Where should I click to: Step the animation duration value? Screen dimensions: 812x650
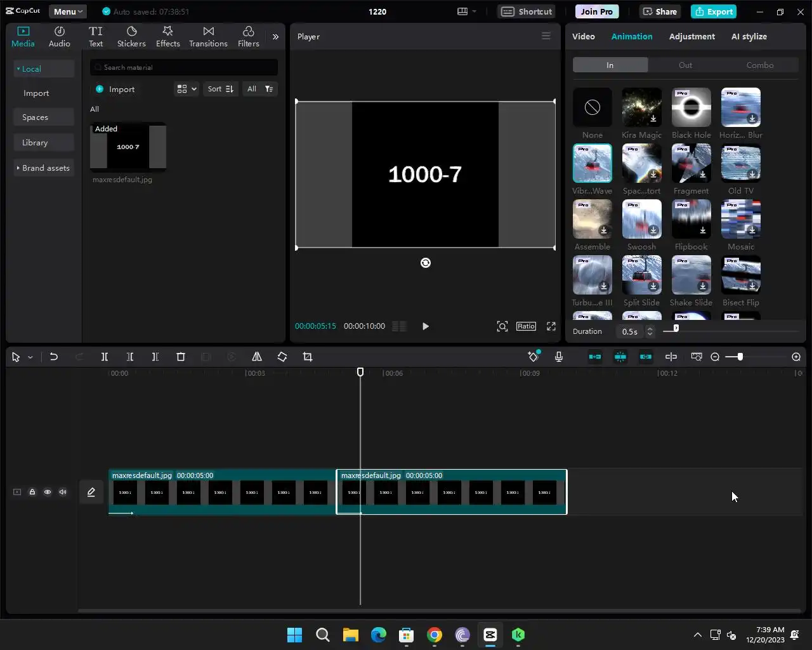[650, 331]
